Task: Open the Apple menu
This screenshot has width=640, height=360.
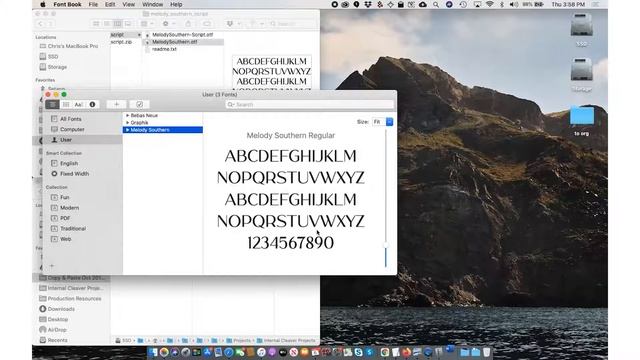Action: (42, 4)
